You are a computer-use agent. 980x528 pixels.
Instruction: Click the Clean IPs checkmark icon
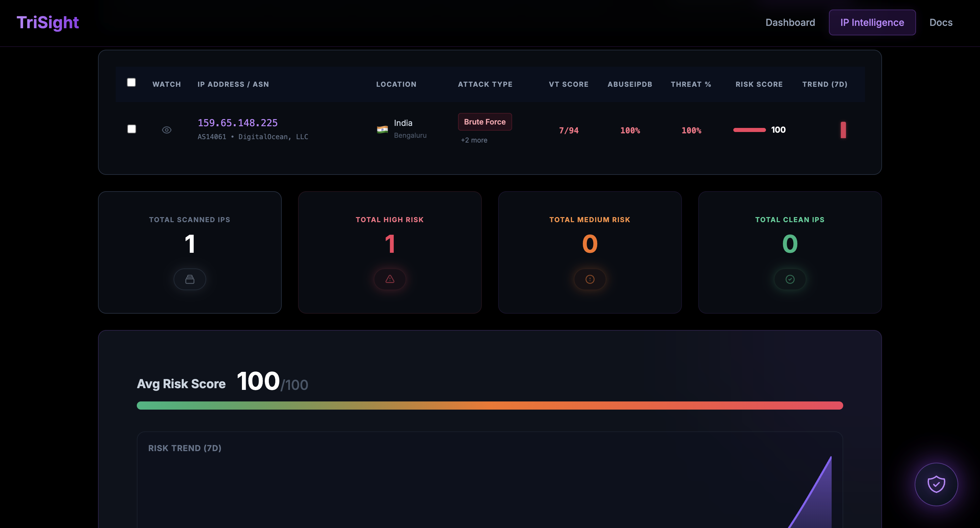pyautogui.click(x=790, y=279)
